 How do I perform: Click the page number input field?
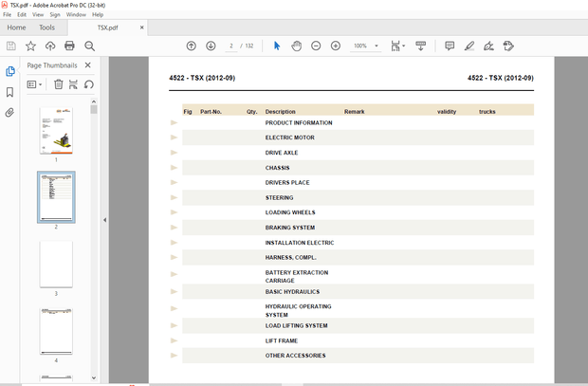pos(231,46)
